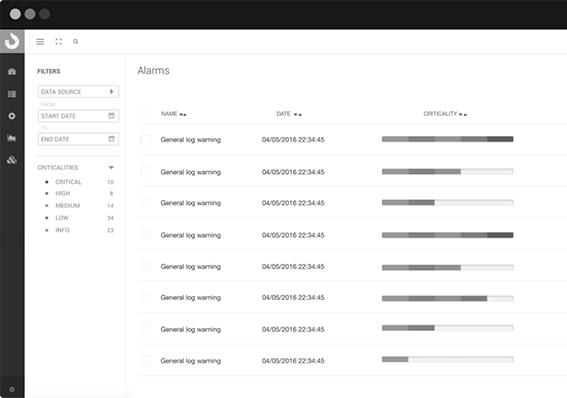Open the cubes sidebar icon
567x398 pixels.
pyautogui.click(x=12, y=160)
